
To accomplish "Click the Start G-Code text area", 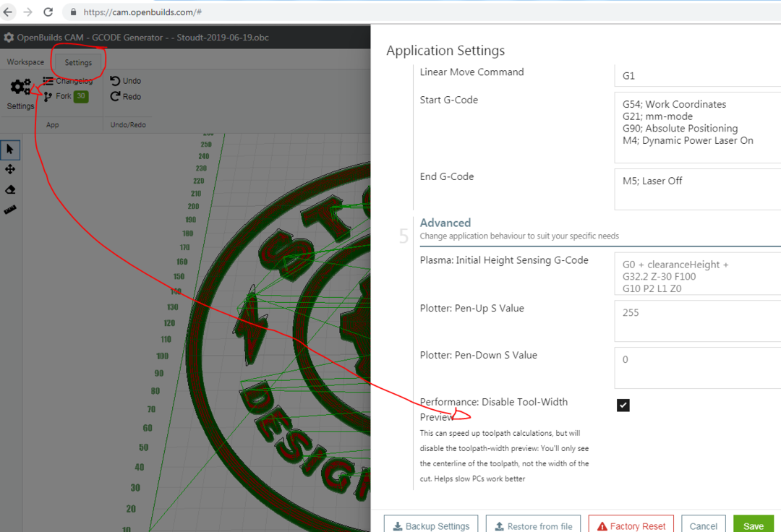I will coord(697,126).
